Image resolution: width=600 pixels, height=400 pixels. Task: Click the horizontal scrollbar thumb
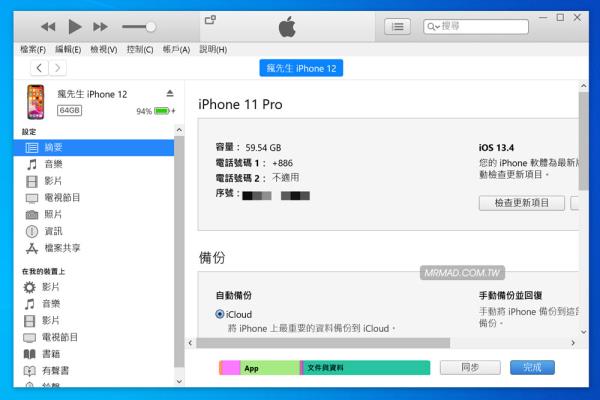(x=323, y=343)
